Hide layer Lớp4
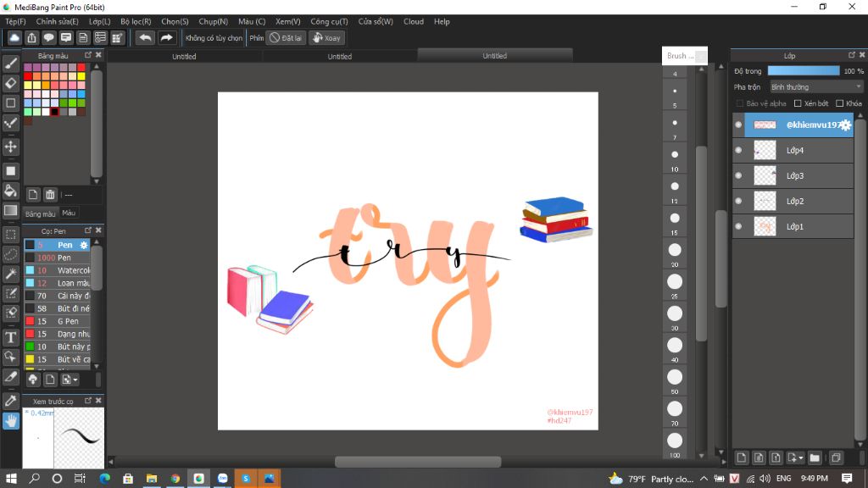This screenshot has height=488, width=868. click(x=738, y=150)
